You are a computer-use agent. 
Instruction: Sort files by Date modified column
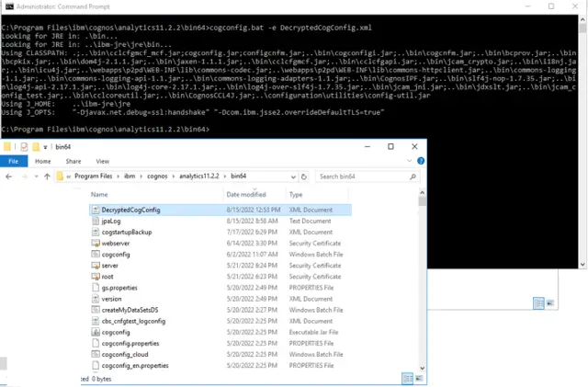tap(246, 195)
